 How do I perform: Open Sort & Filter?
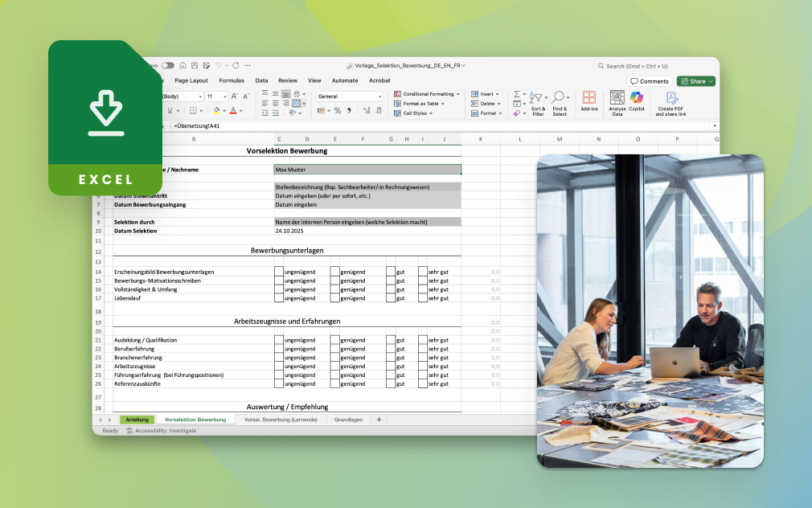pos(538,103)
